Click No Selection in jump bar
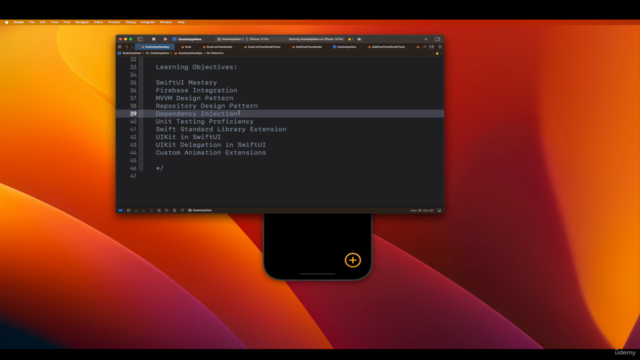640x360 pixels. [215, 53]
